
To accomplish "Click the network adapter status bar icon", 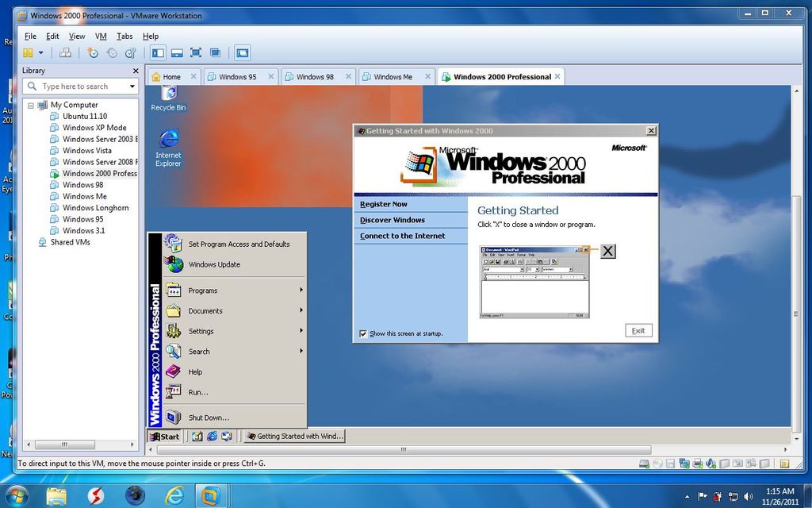I will [x=684, y=464].
